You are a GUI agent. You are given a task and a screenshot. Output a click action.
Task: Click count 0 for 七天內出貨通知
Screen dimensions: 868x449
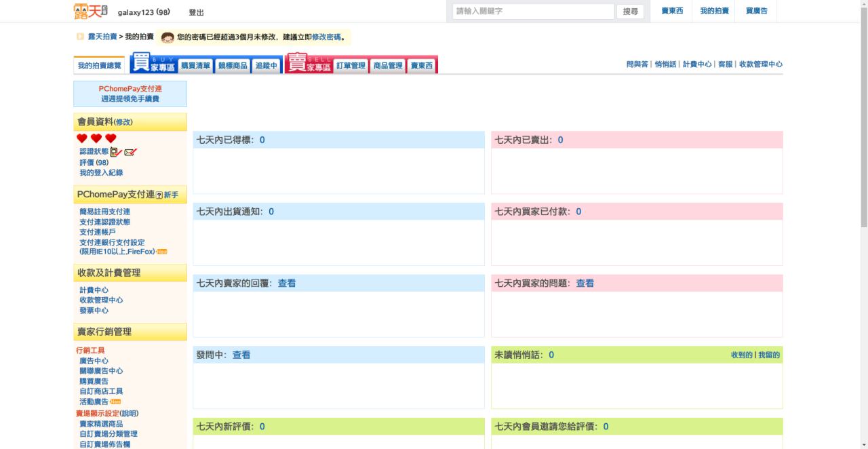271,212
